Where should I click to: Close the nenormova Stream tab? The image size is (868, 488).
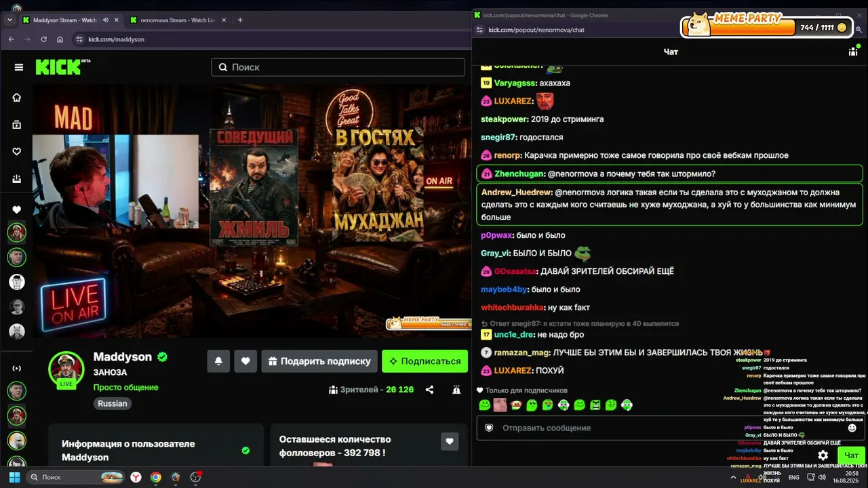[x=223, y=20]
